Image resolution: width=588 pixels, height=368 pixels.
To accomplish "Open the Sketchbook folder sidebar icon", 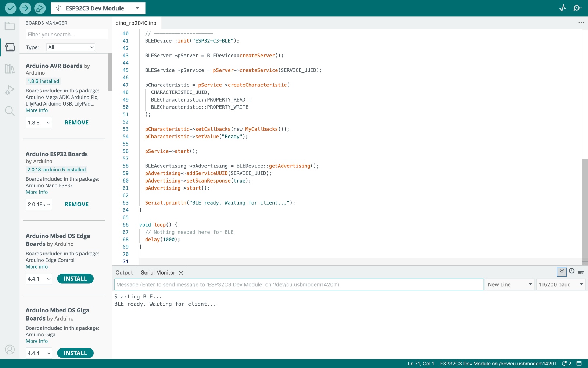I will [10, 26].
